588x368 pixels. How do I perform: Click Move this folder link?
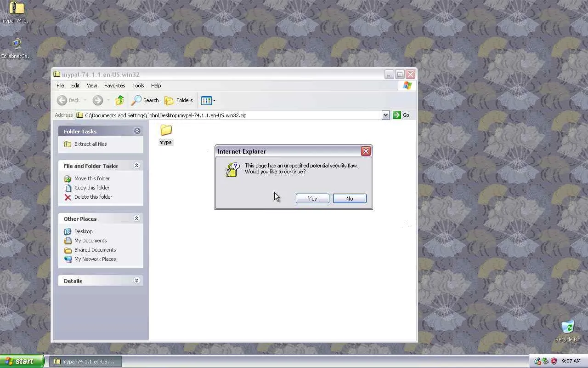click(x=92, y=178)
